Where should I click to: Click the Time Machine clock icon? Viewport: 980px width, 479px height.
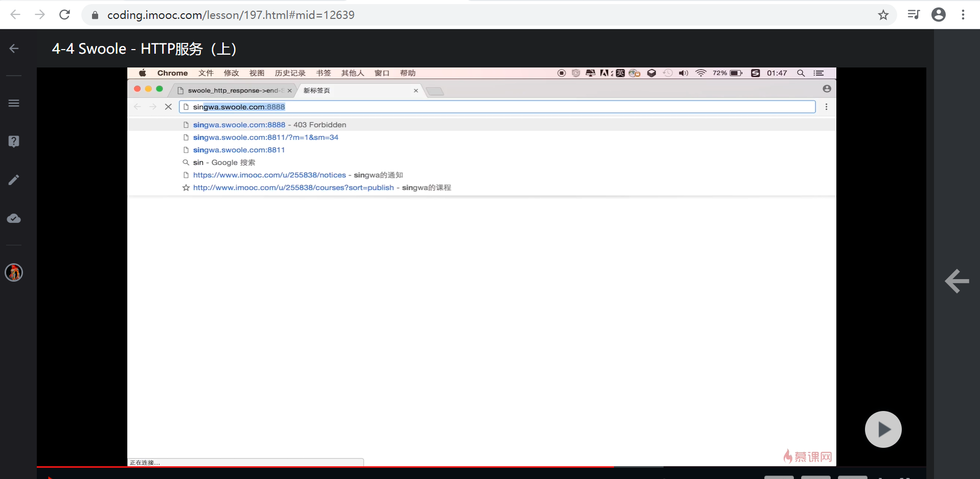coord(668,73)
